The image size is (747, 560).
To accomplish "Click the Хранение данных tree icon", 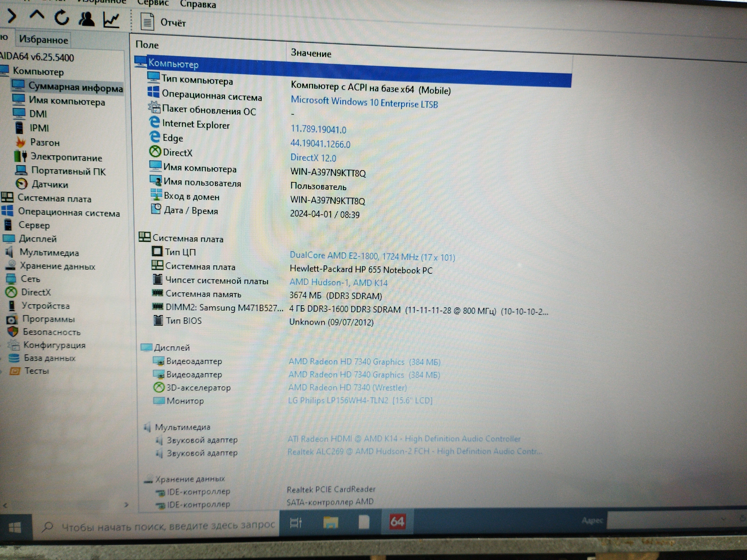I will pyautogui.click(x=11, y=265).
